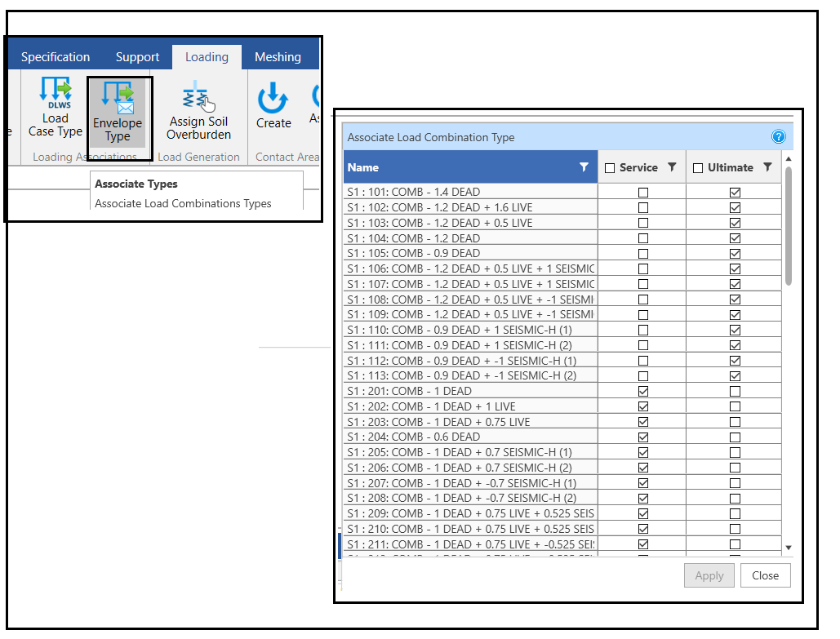Filter the Name column

[x=584, y=167]
